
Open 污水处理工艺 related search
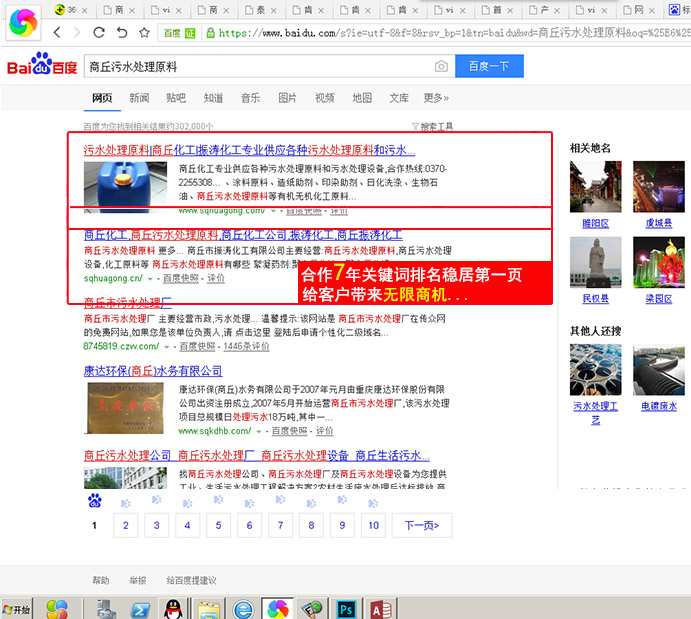pyautogui.click(x=595, y=412)
